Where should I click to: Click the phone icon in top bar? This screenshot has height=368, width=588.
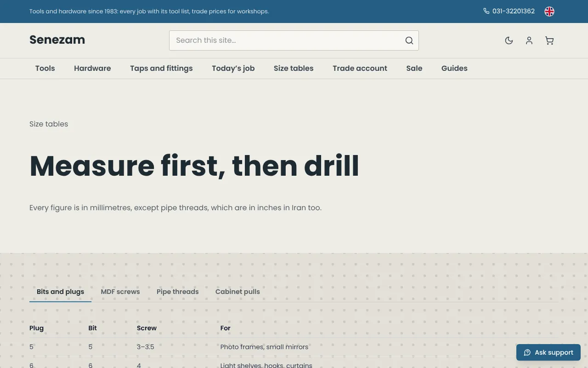(x=486, y=11)
